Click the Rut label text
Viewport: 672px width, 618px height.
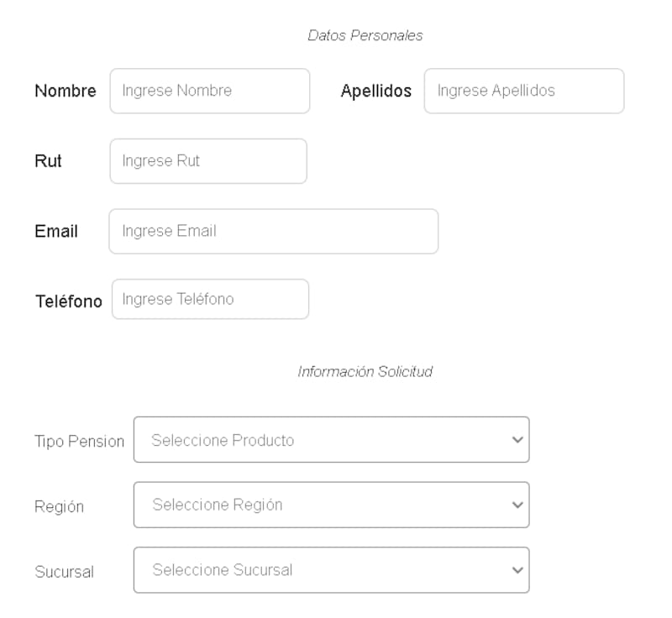pos(48,161)
